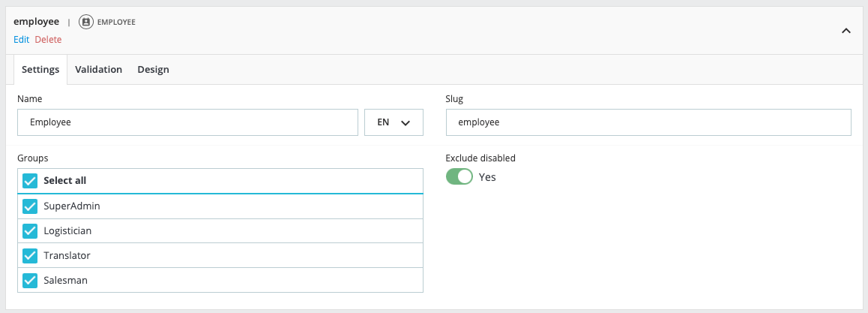The image size is (868, 313).
Task: Click the employee field type icon
Action: coord(86,23)
